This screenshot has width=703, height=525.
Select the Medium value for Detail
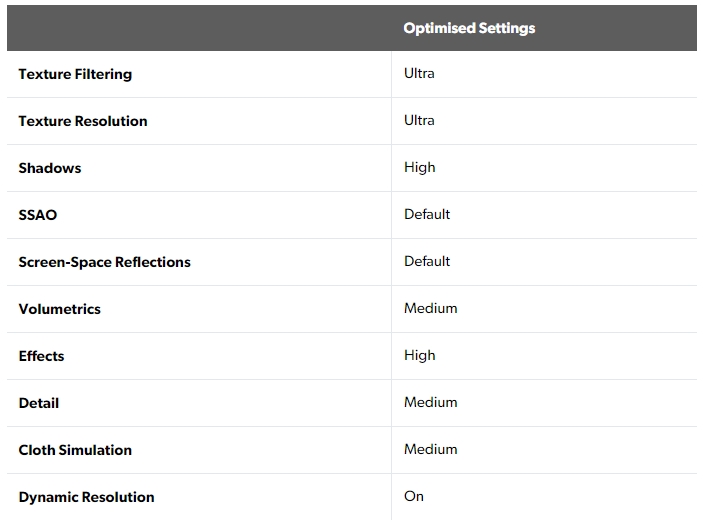(431, 402)
